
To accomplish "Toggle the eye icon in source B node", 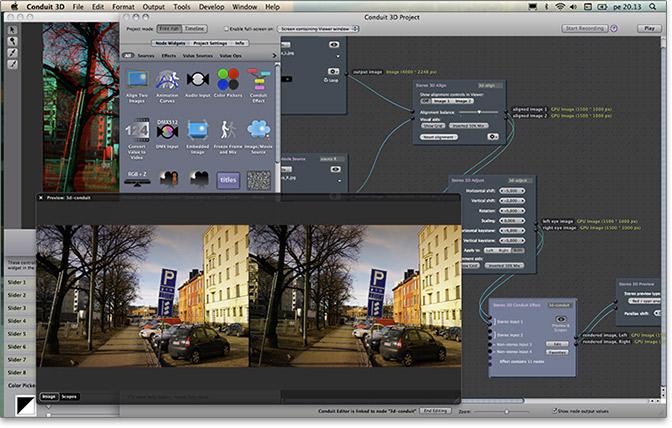I will (x=335, y=169).
